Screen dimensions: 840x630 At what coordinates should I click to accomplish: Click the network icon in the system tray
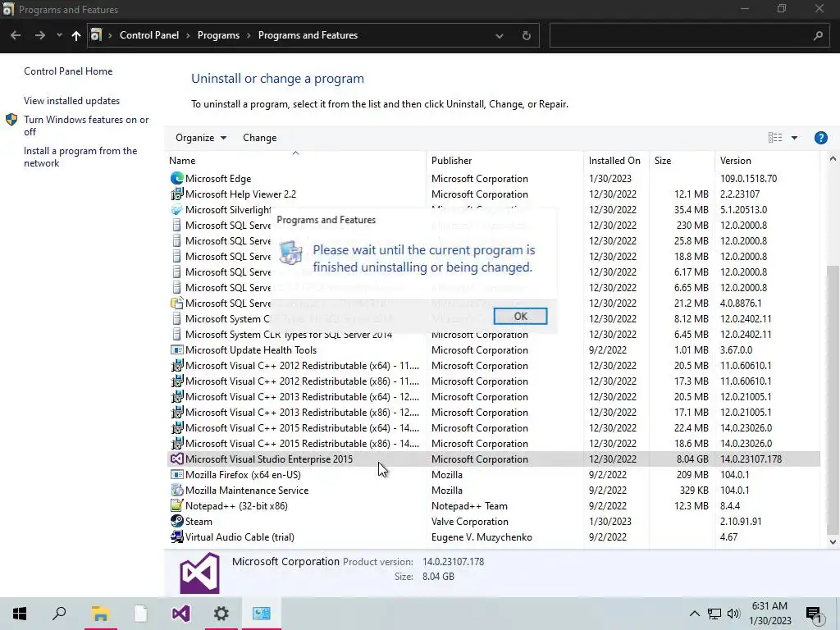tap(714, 614)
